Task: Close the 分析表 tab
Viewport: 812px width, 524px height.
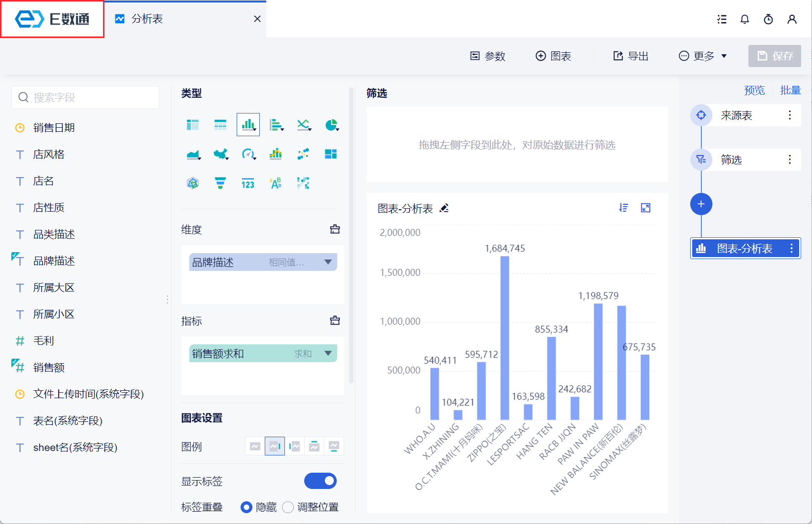Action: 257,19
